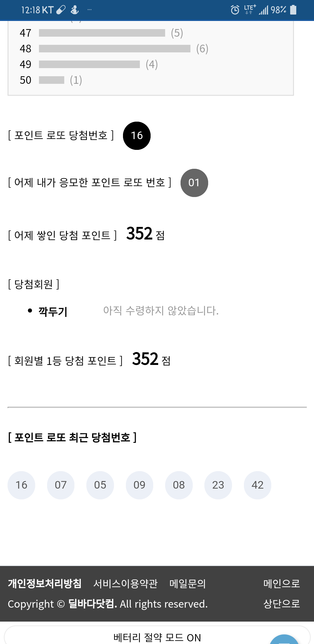
Task: Tap the gray entered number 01 ball
Action: tap(194, 183)
